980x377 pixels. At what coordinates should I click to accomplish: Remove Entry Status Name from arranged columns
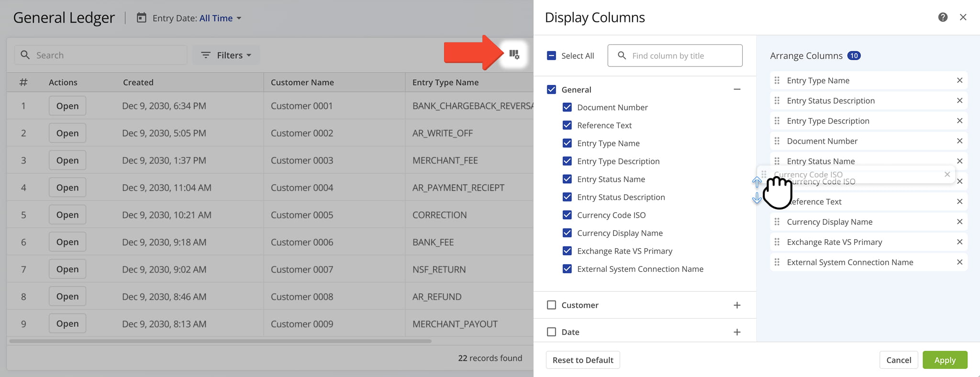959,161
